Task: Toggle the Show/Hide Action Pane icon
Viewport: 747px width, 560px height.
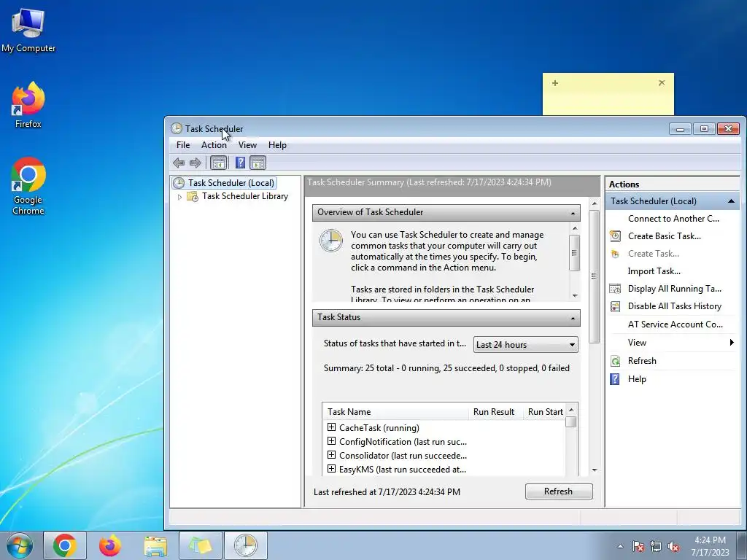Action: coord(258,163)
